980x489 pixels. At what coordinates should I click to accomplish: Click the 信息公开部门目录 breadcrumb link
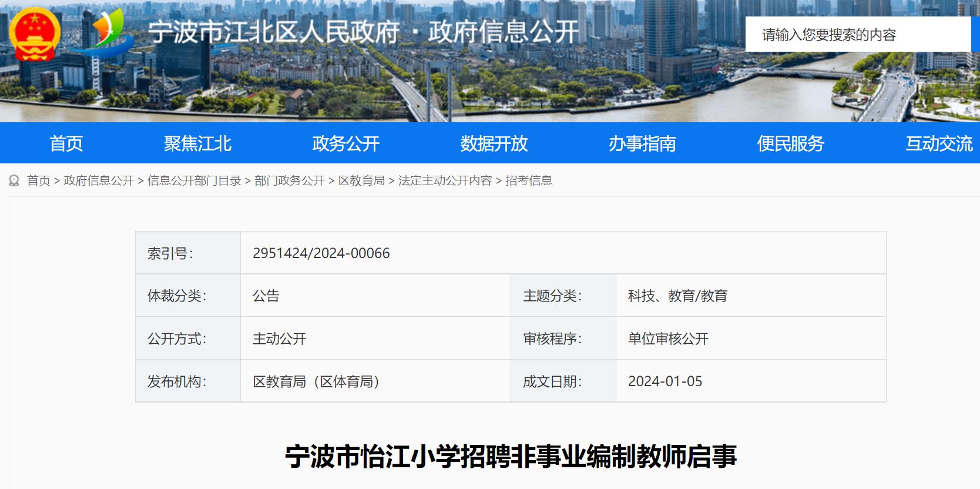coord(194,180)
